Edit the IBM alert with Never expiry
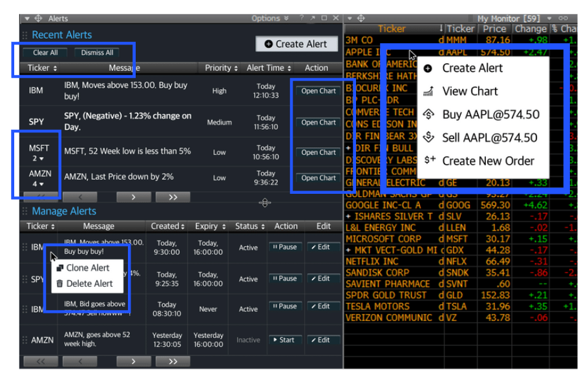 tap(323, 306)
